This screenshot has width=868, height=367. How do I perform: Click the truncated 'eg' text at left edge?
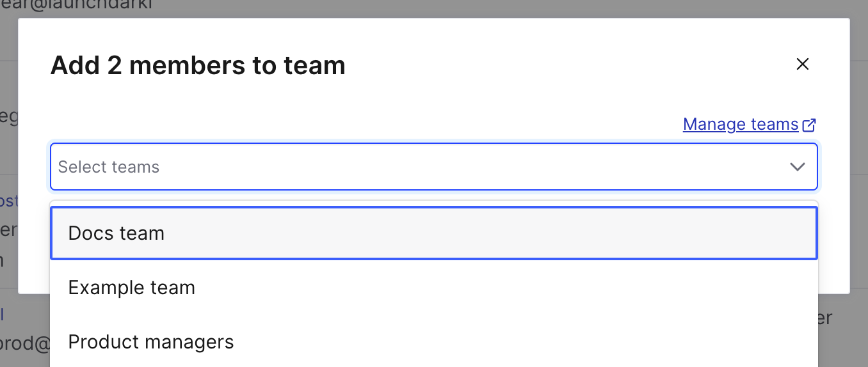click(x=8, y=117)
